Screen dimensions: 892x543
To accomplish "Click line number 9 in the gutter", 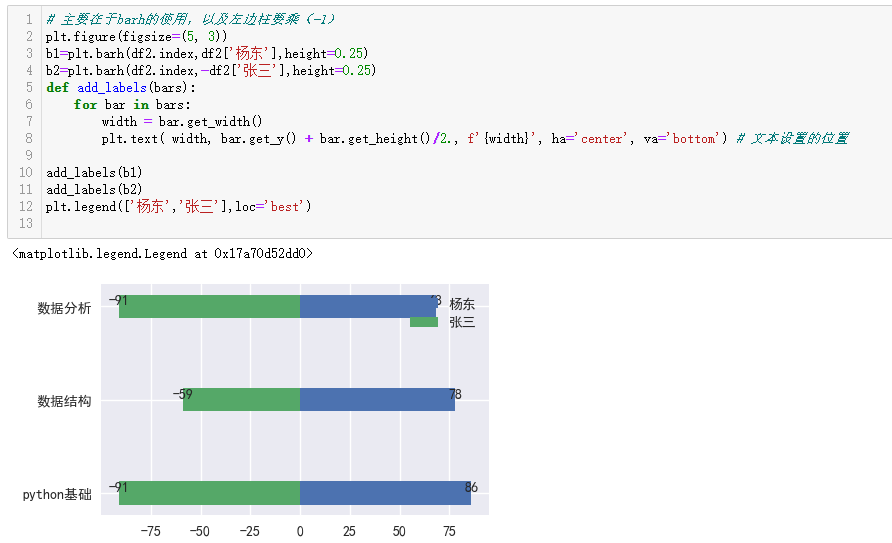I will coord(29,156).
